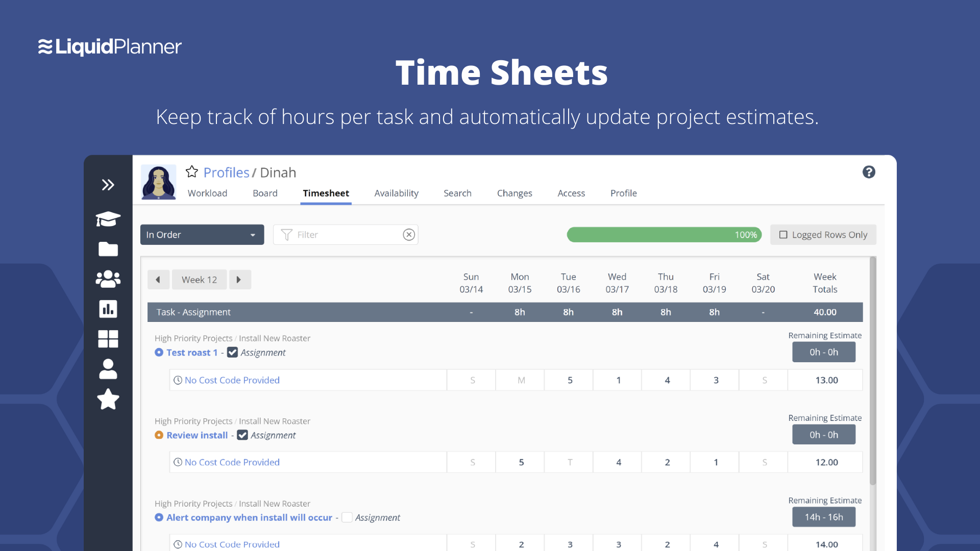Switch to the Profile tab

(623, 193)
